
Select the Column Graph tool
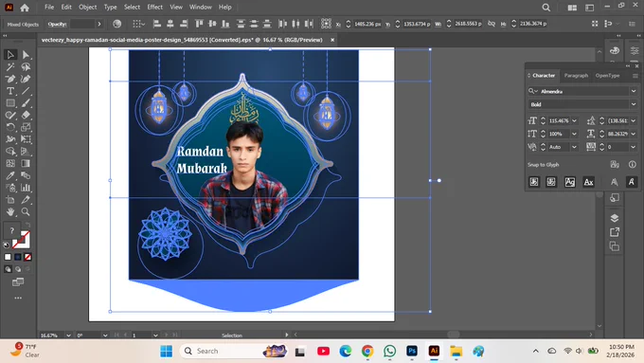(x=26, y=188)
